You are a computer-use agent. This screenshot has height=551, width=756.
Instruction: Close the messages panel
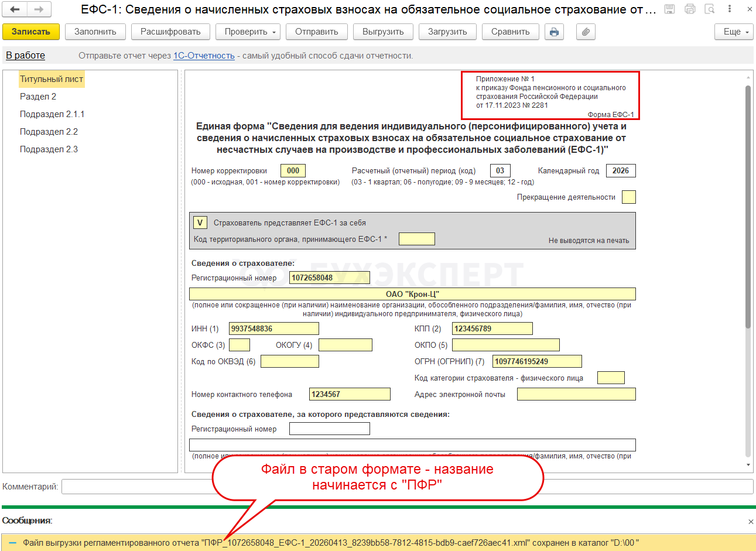coord(751,521)
